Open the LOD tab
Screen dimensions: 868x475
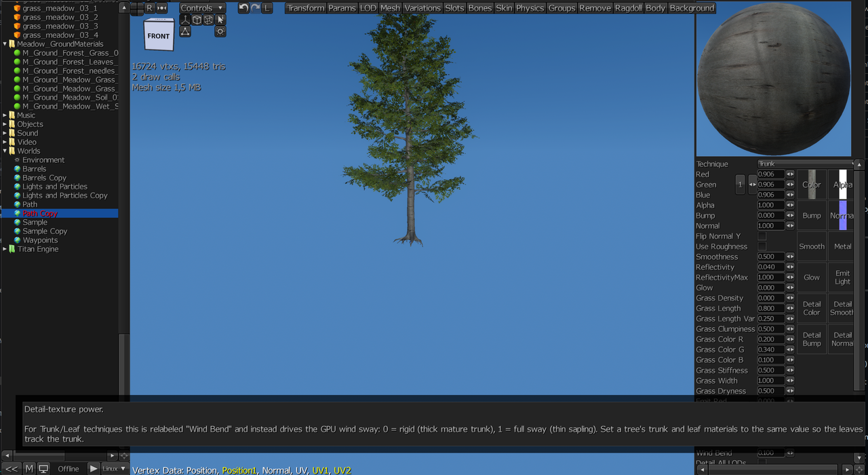pos(368,8)
